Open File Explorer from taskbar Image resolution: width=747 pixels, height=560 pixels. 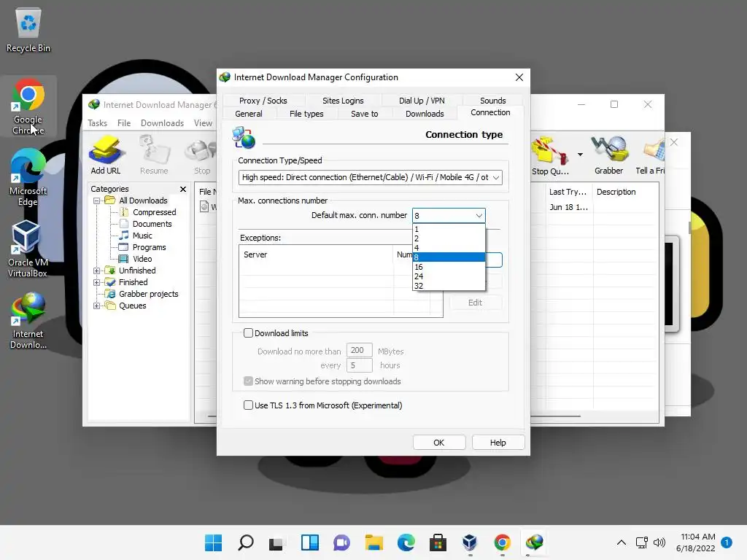374,542
